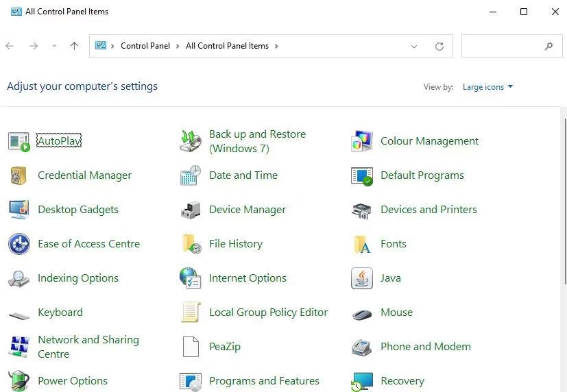This screenshot has width=567, height=392.
Task: Click the Power Options link
Action: pyautogui.click(x=73, y=381)
